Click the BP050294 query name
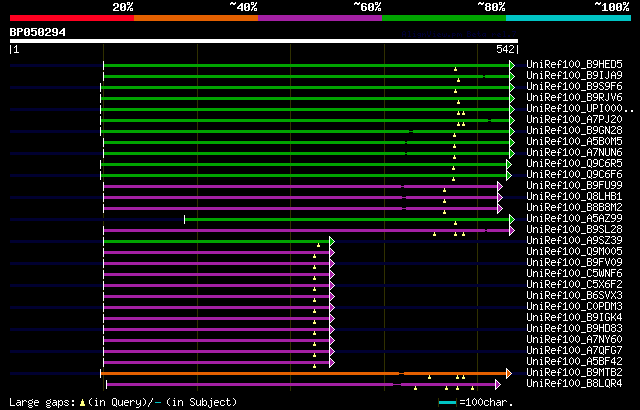This screenshot has width=640, height=410. tap(38, 32)
